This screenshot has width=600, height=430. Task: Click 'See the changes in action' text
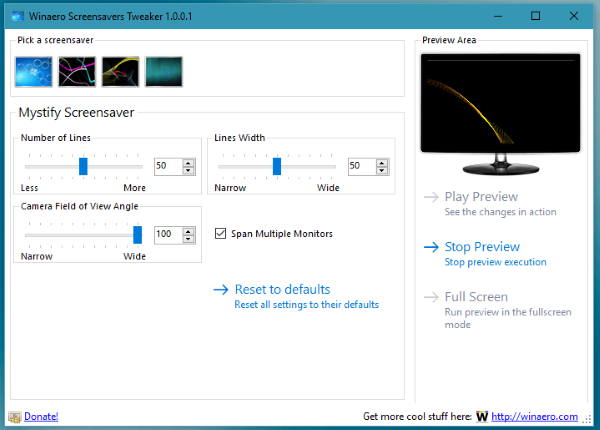coord(500,212)
